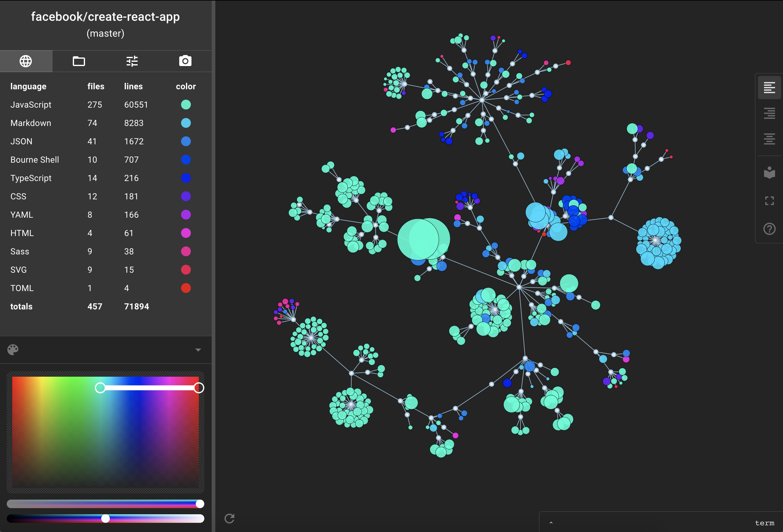Open the help question mark icon
Viewport: 783px width, 532px height.
click(x=769, y=229)
